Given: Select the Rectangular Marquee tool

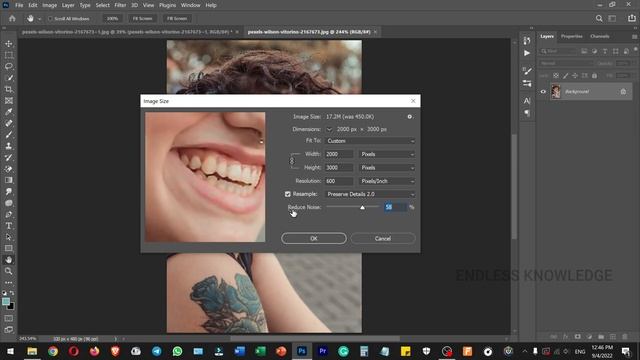Looking at the screenshot, I should coord(9,55).
